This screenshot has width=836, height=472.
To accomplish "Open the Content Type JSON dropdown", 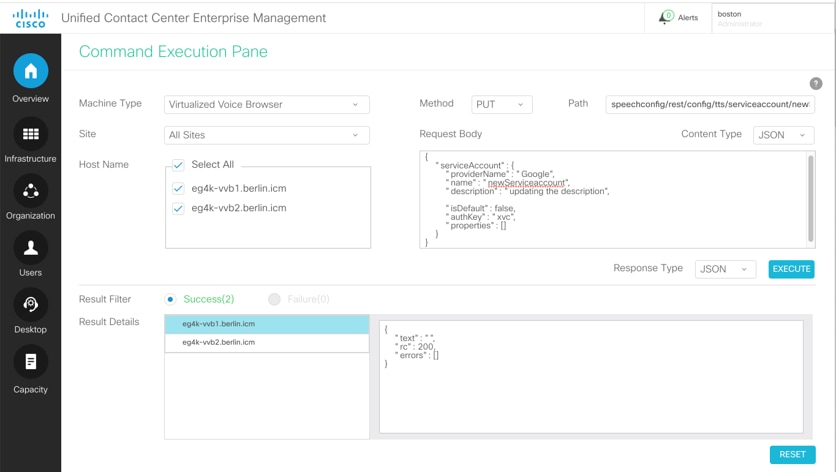I will (x=783, y=135).
